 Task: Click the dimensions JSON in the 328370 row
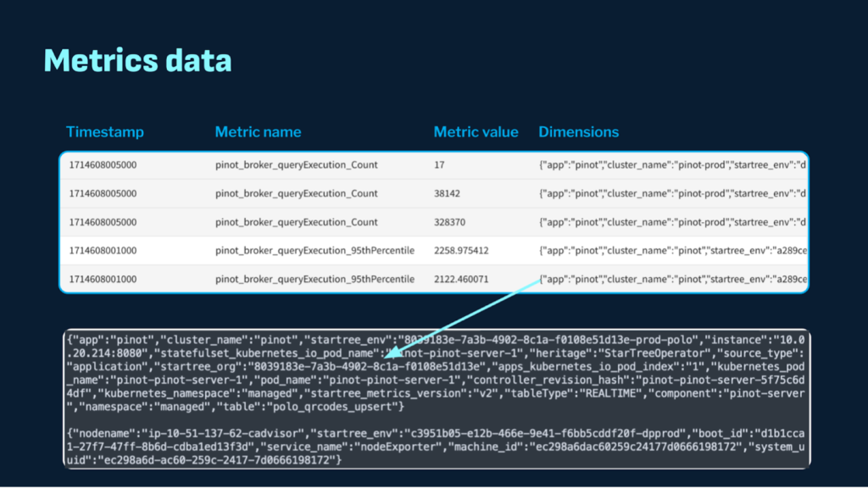(672, 222)
